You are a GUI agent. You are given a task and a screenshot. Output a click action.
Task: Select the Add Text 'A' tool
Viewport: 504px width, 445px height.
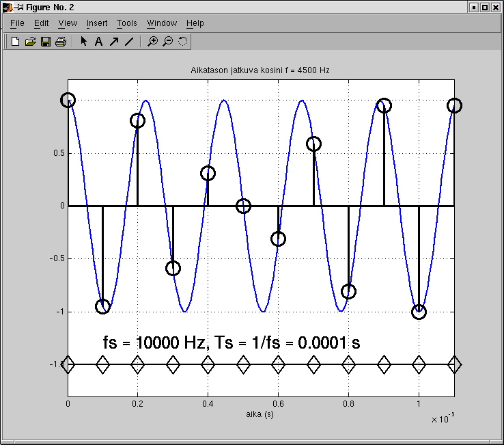click(98, 42)
